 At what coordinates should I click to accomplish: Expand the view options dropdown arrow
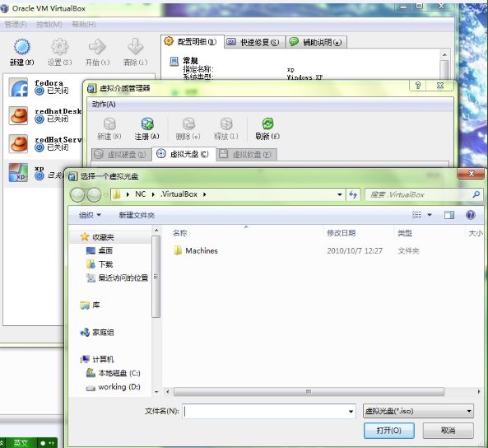(430, 215)
